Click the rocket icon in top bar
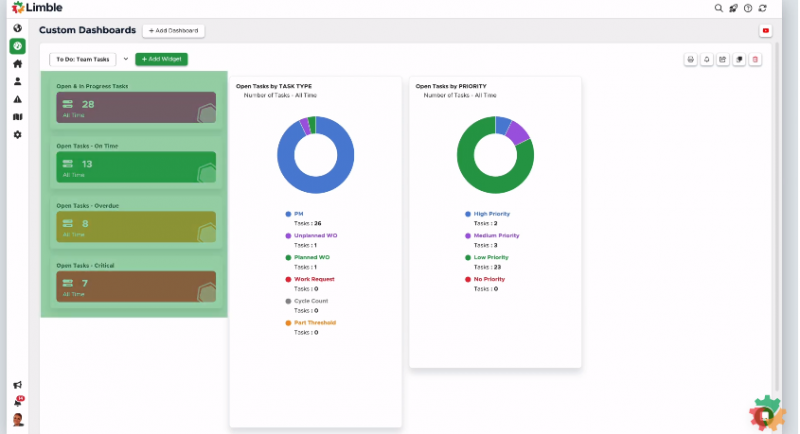 point(733,8)
